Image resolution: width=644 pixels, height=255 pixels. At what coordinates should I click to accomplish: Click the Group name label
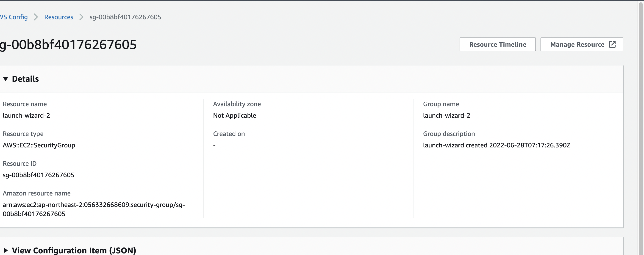(441, 104)
